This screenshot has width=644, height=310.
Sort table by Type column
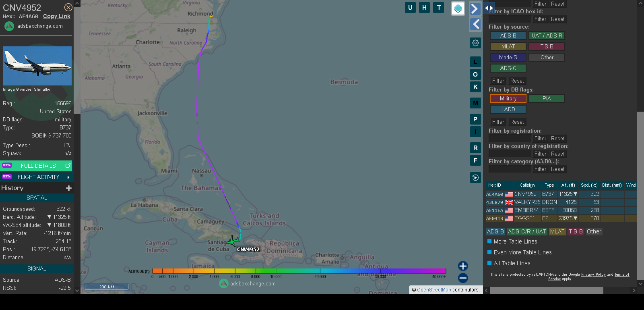pyautogui.click(x=549, y=185)
